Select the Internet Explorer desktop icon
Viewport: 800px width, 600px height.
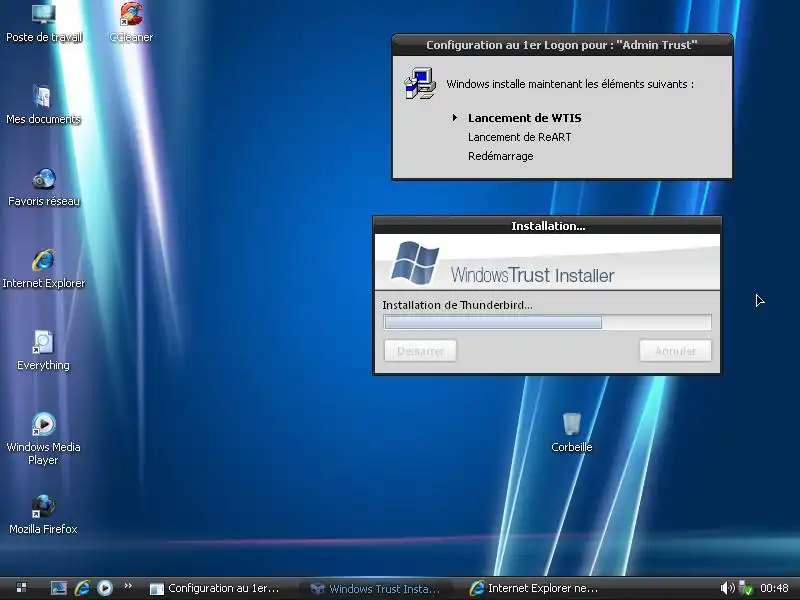click(43, 268)
